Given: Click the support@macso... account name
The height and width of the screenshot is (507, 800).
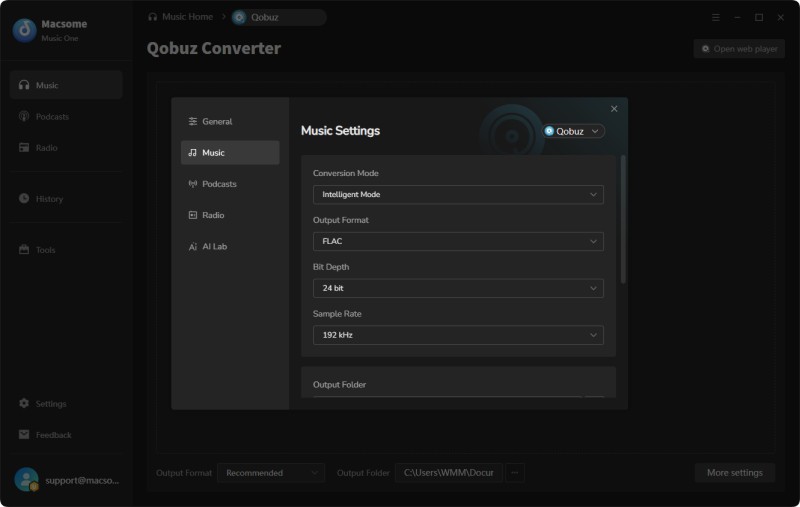Looking at the screenshot, I should click(x=82, y=480).
